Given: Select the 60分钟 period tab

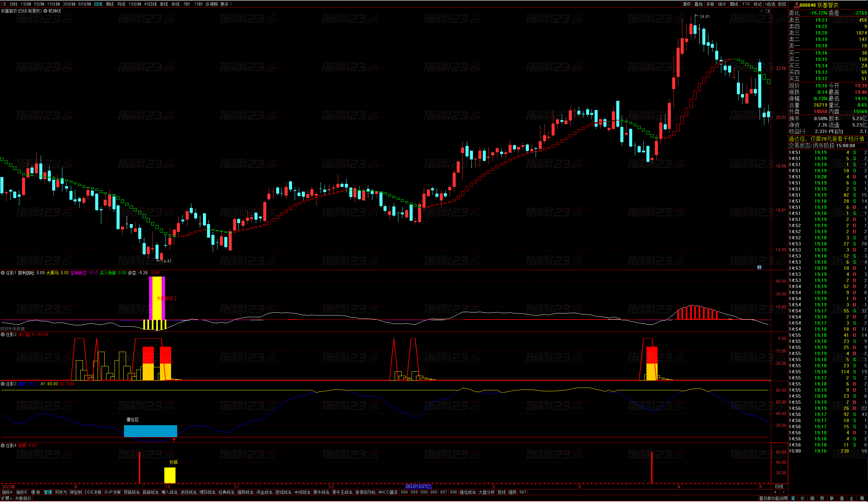Looking at the screenshot, I should point(84,4).
